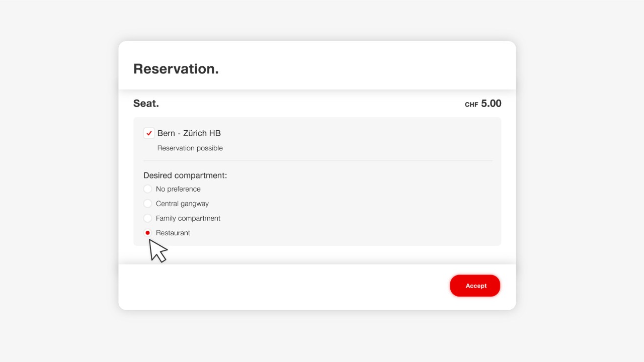Choose the Central gangway compartment

[147, 203]
